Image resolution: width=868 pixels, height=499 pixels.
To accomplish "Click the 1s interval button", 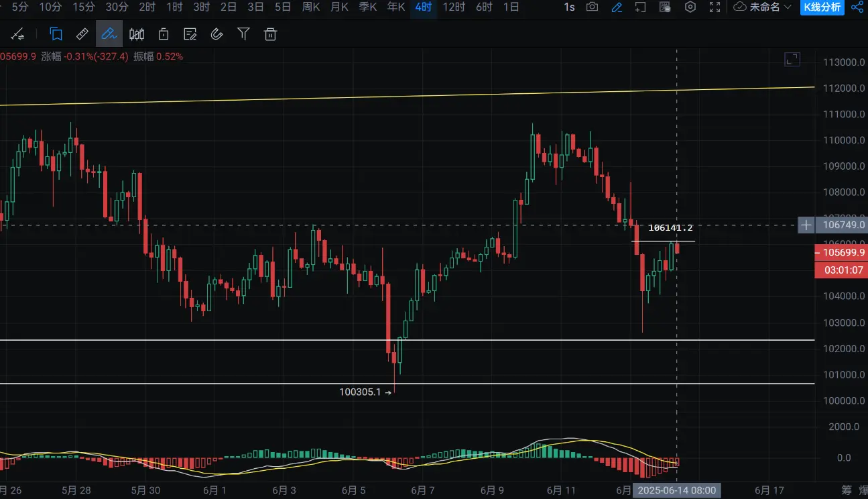I will tap(569, 7).
